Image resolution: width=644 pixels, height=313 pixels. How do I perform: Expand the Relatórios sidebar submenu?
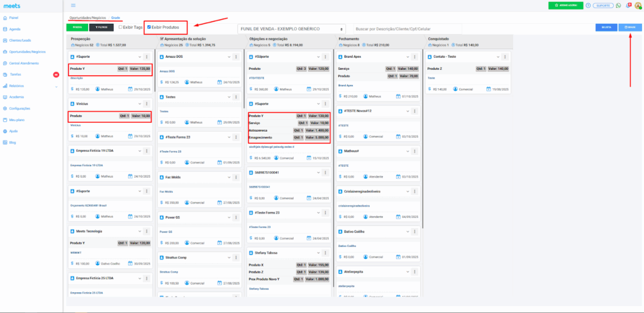(57, 86)
